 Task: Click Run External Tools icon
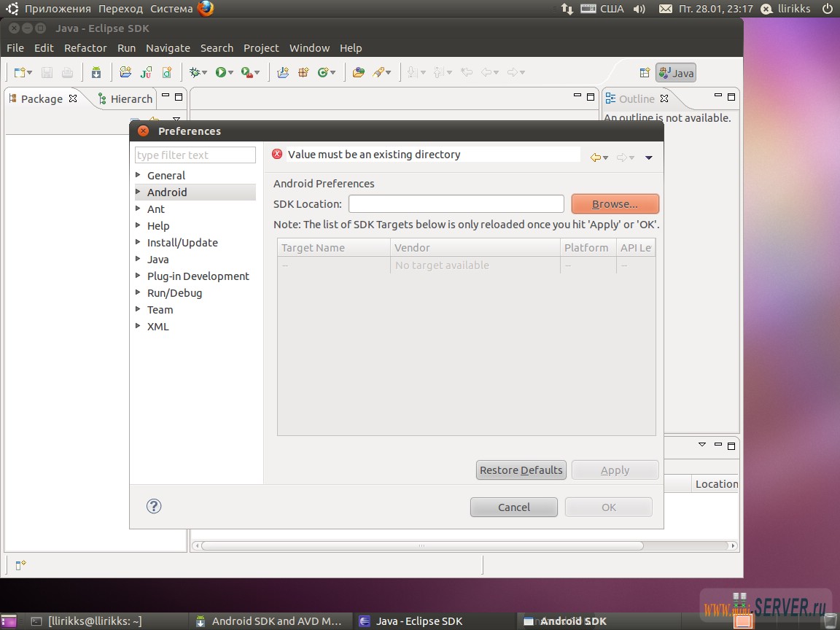click(x=246, y=72)
